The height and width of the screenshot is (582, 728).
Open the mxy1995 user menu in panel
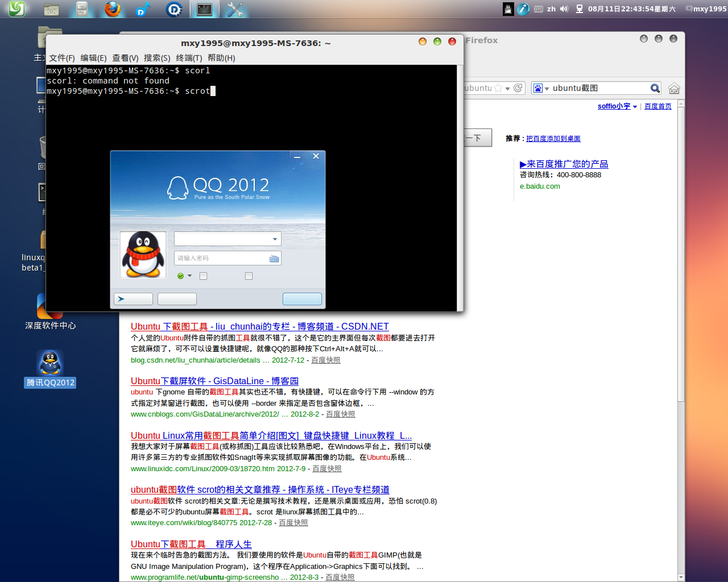click(706, 9)
